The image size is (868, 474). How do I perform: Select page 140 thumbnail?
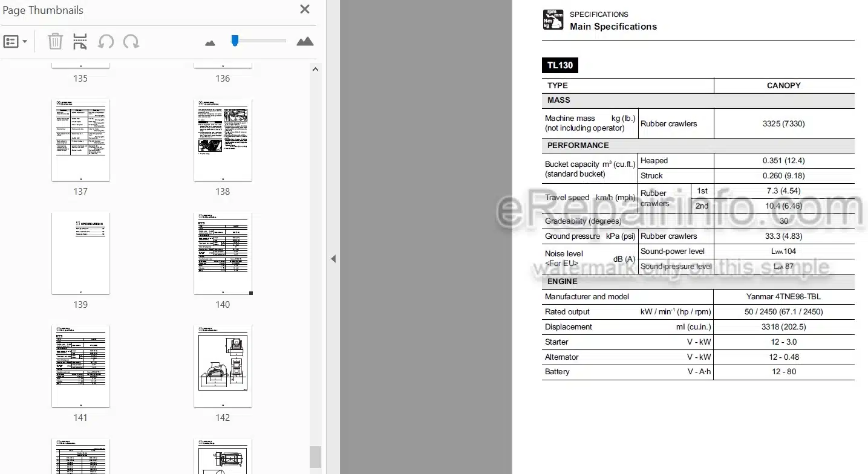[x=223, y=253]
